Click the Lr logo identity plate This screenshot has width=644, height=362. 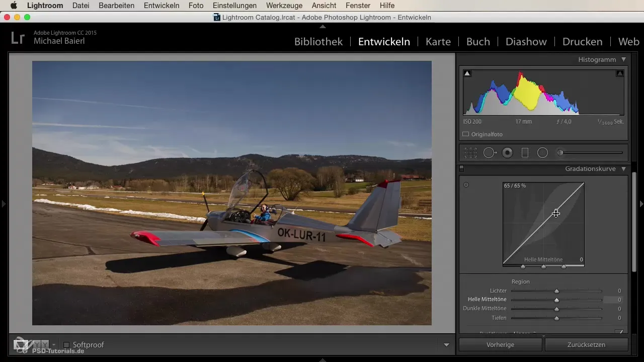pyautogui.click(x=18, y=37)
